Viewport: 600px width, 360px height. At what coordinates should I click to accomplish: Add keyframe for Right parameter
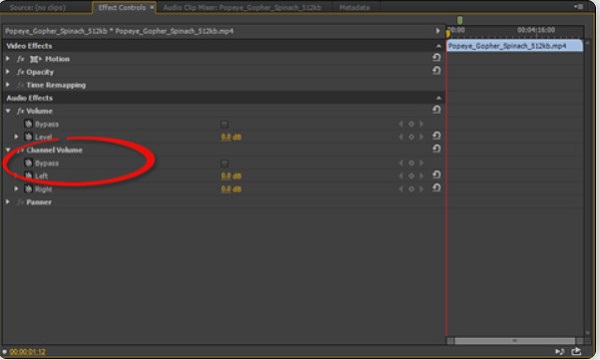coord(411,189)
